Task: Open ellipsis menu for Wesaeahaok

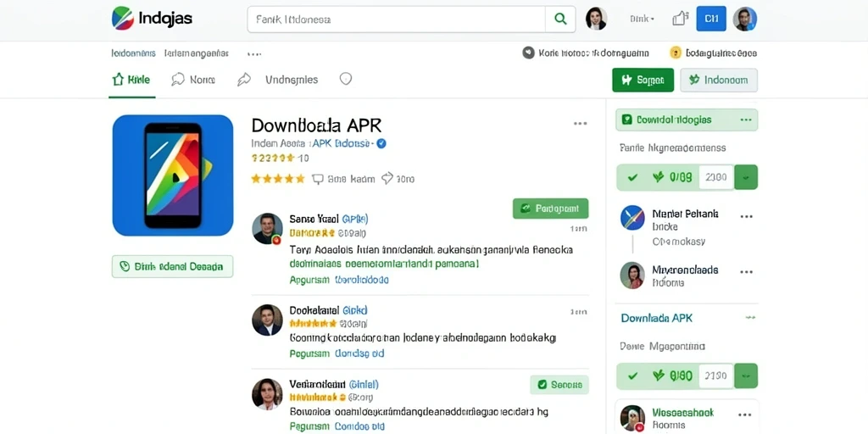Action: pyautogui.click(x=745, y=415)
